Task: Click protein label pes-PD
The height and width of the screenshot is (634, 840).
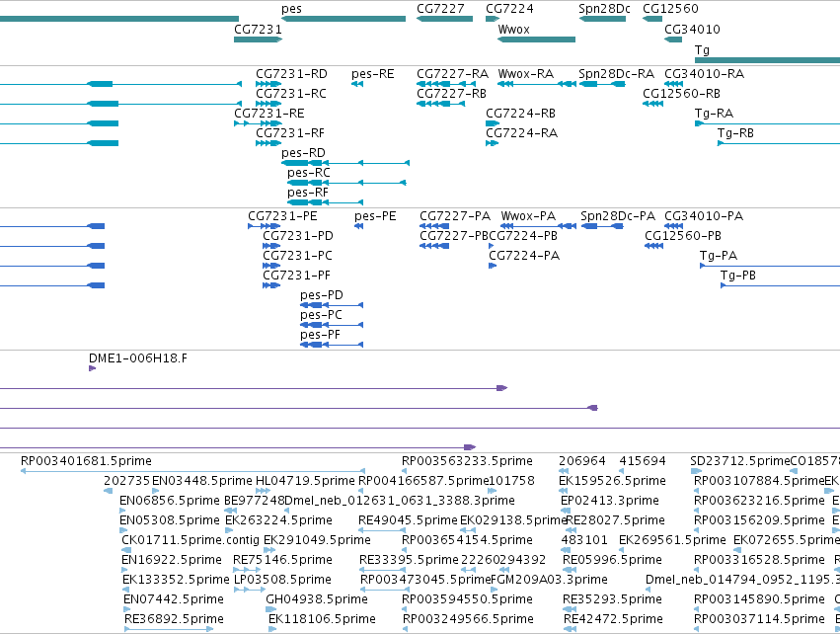Action: (x=322, y=296)
